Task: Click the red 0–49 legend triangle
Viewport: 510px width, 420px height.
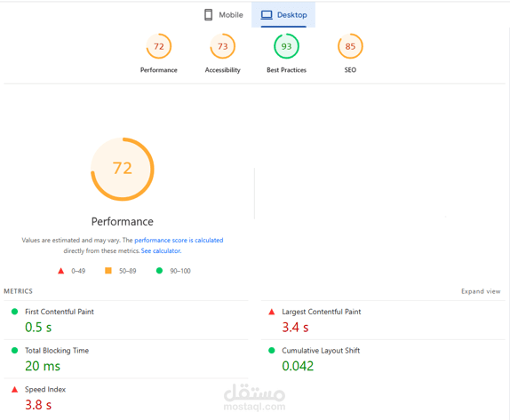Action: click(60, 271)
